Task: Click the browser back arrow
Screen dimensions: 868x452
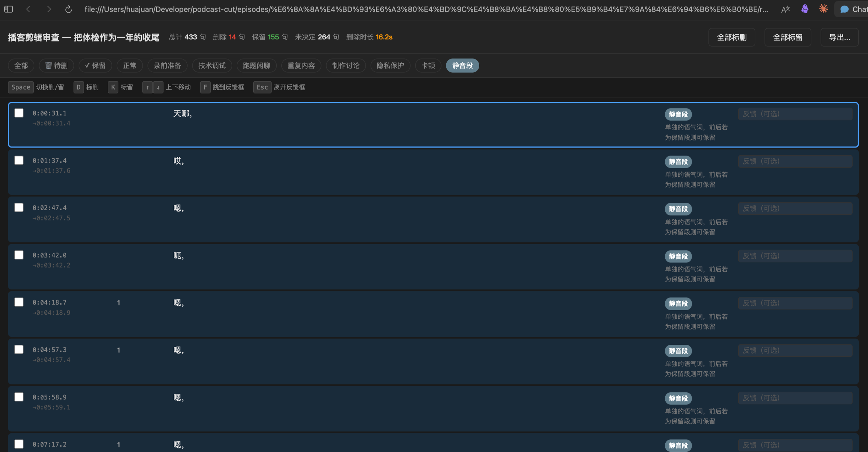Action: (28, 9)
